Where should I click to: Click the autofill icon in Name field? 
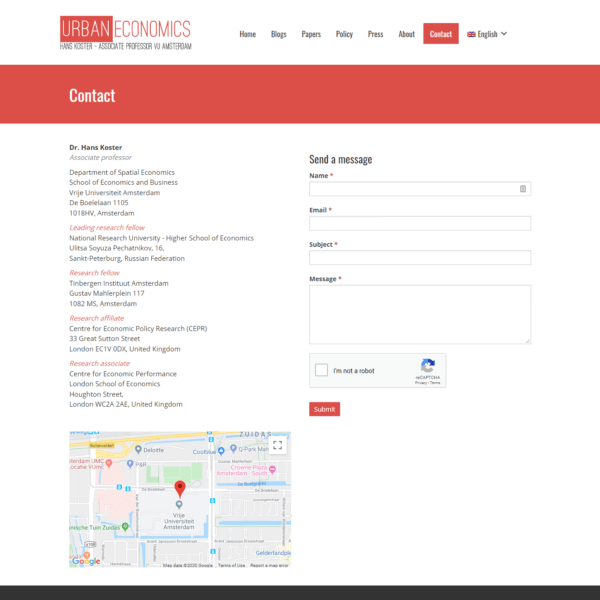[x=523, y=189]
